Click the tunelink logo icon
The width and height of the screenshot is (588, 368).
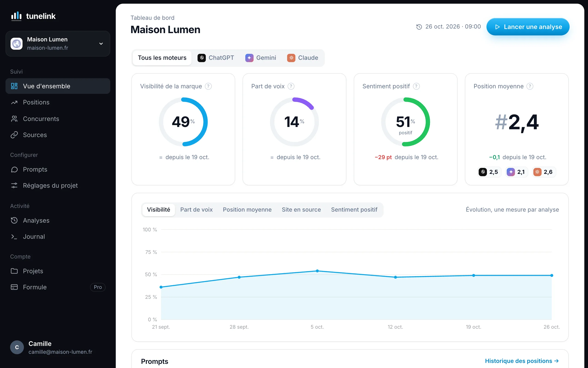[16, 16]
